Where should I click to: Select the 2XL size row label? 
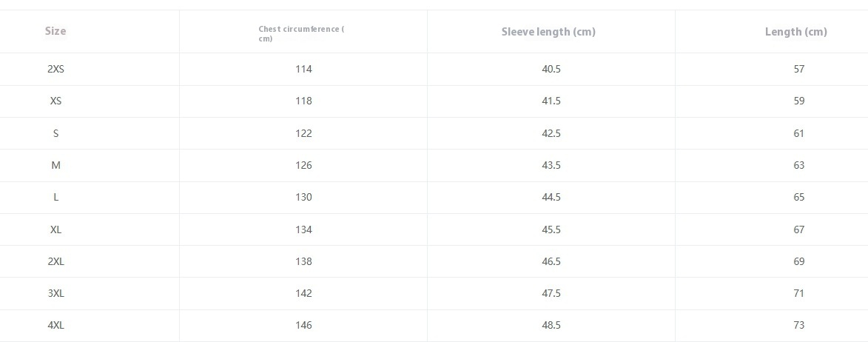pyautogui.click(x=55, y=261)
